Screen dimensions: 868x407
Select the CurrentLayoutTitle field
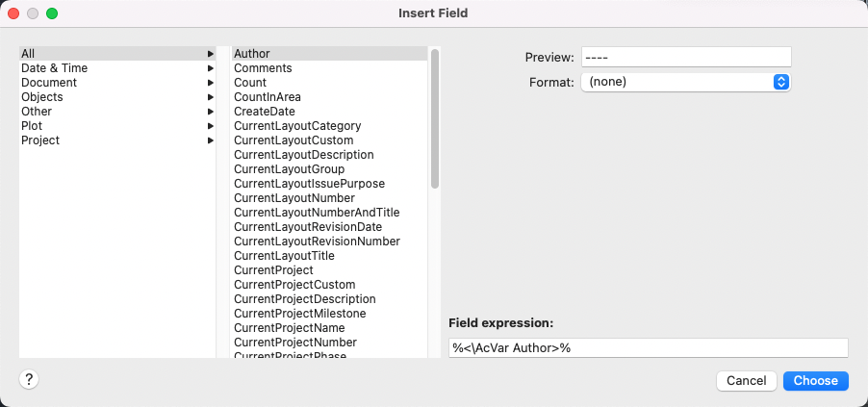click(x=284, y=256)
